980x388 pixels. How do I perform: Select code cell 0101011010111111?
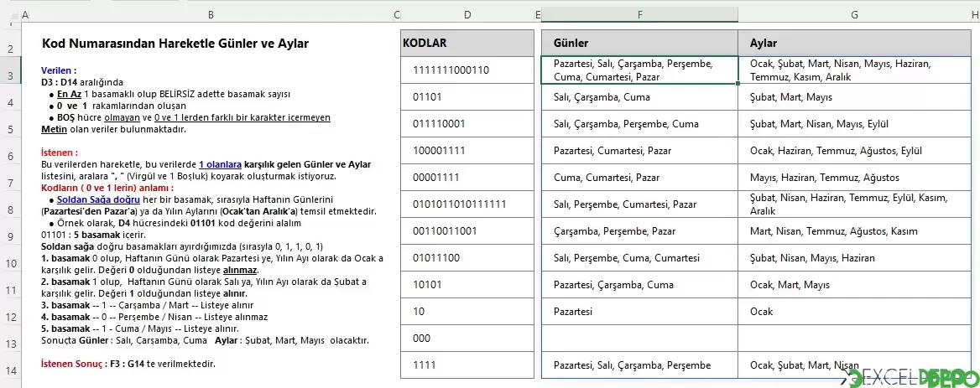point(467,204)
